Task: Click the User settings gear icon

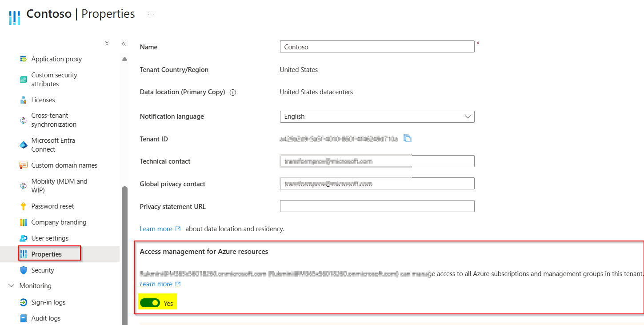Action: 24,238
